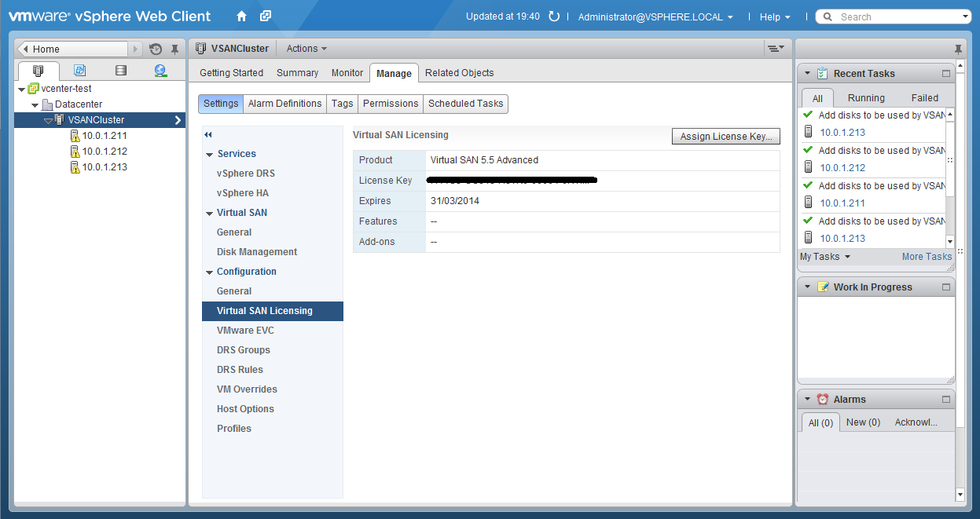The width and height of the screenshot is (980, 519).
Task: Open the Networking inventory view icon
Action: (160, 70)
